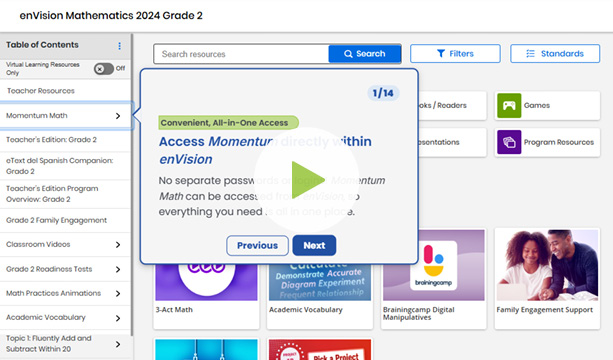Image resolution: width=613 pixels, height=360 pixels.
Task: Click the magnifier Search button
Action: tap(365, 54)
